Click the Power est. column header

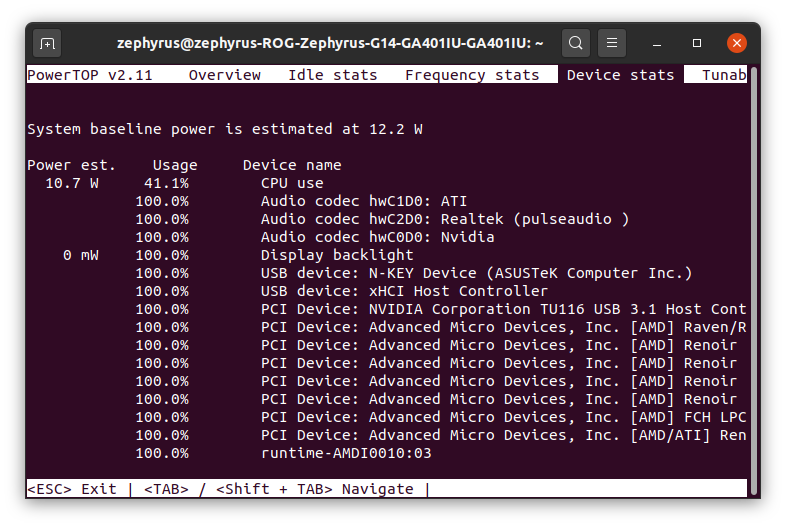(x=71, y=165)
